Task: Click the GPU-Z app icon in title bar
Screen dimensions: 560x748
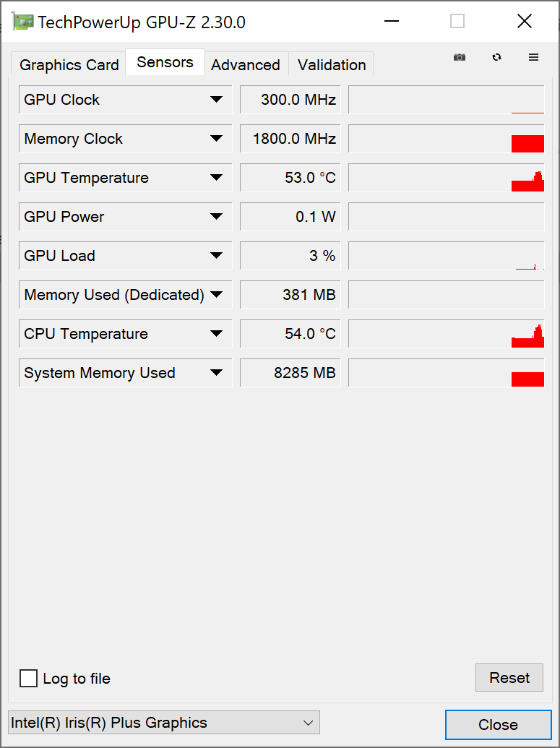Action: click(23, 22)
